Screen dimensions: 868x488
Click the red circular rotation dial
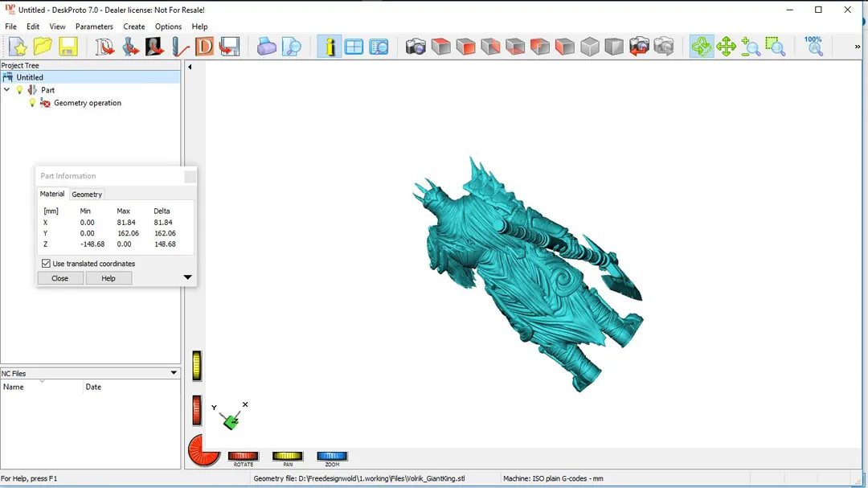coord(203,450)
